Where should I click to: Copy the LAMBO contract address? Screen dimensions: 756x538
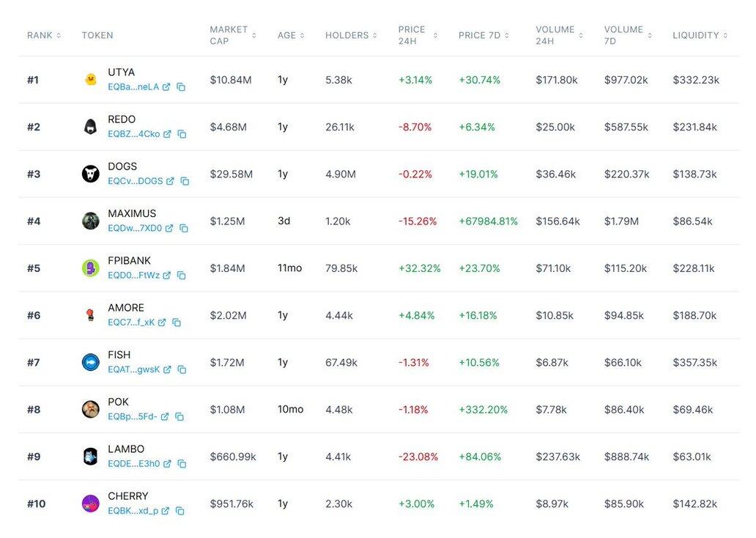click(182, 464)
